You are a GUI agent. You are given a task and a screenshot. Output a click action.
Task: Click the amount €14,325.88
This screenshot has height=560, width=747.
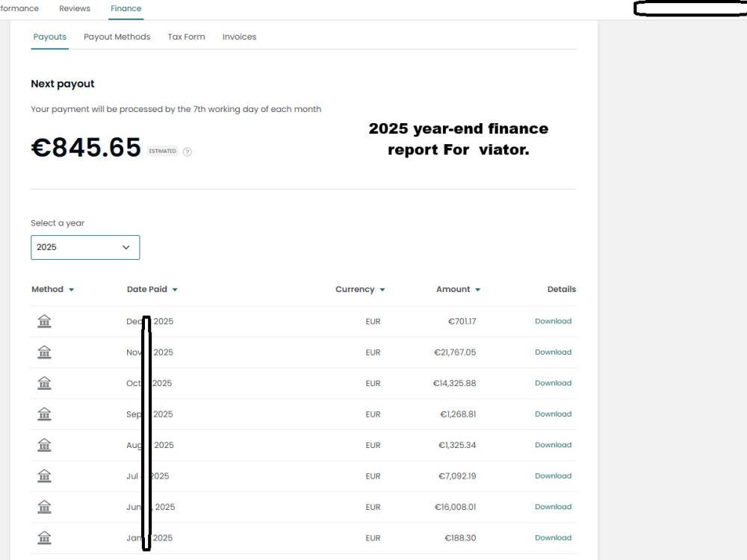coord(454,383)
